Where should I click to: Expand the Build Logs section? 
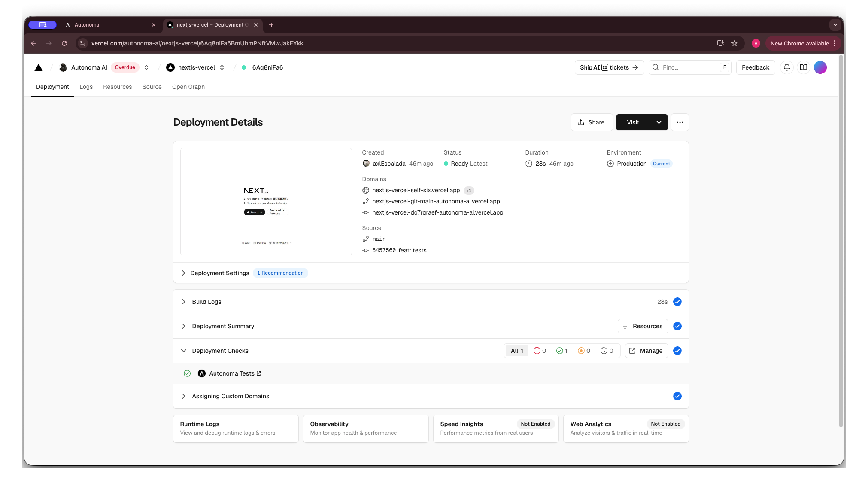206,302
